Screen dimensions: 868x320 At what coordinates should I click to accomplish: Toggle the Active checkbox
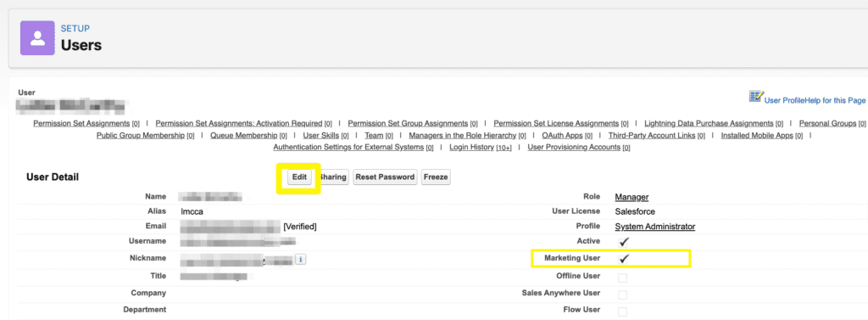coord(624,242)
